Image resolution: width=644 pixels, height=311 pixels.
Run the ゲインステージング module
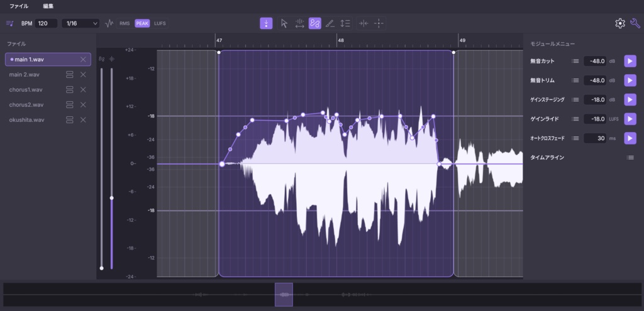point(630,100)
